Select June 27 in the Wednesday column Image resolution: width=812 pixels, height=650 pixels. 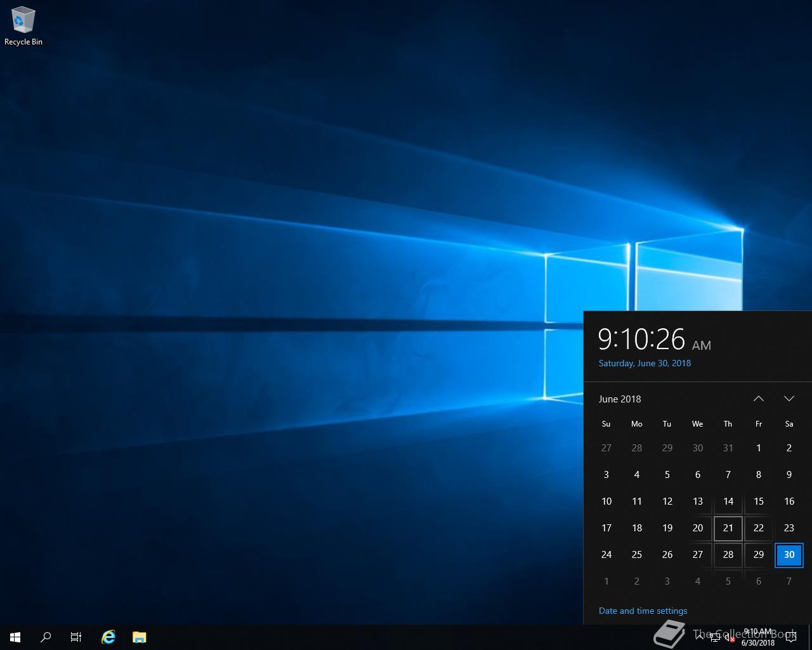pyautogui.click(x=698, y=555)
